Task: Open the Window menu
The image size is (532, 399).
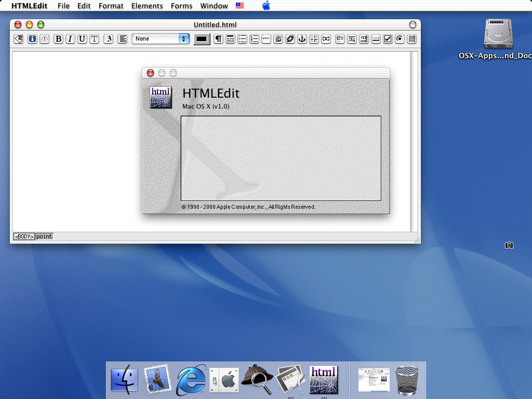Action: point(214,6)
